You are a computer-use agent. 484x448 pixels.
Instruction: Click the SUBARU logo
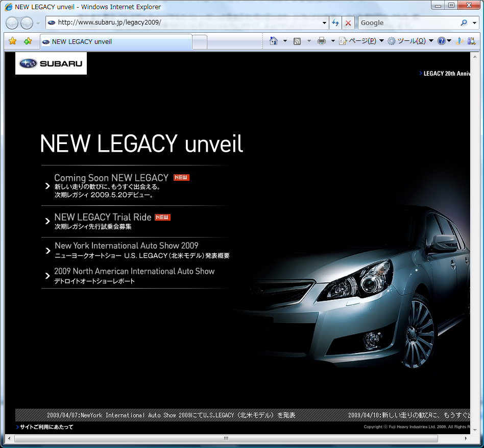coord(51,63)
